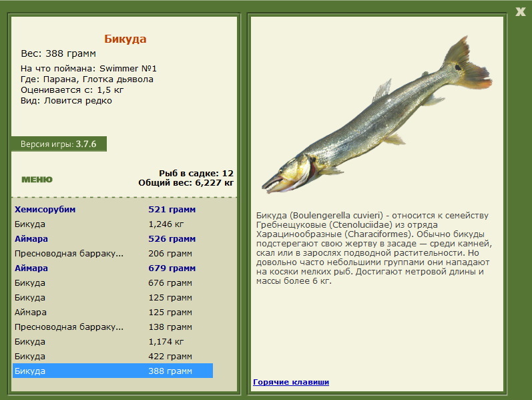Screen dimensions: 532x400
Task: Select the Хемисорубим 521 грамм row
Action: (113, 210)
